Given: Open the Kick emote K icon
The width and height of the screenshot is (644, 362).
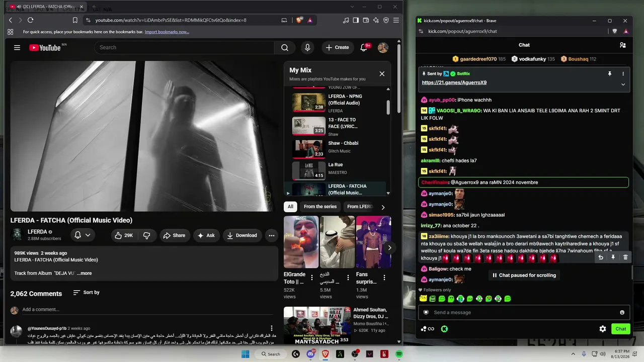Looking at the screenshot, I should 444,329.
